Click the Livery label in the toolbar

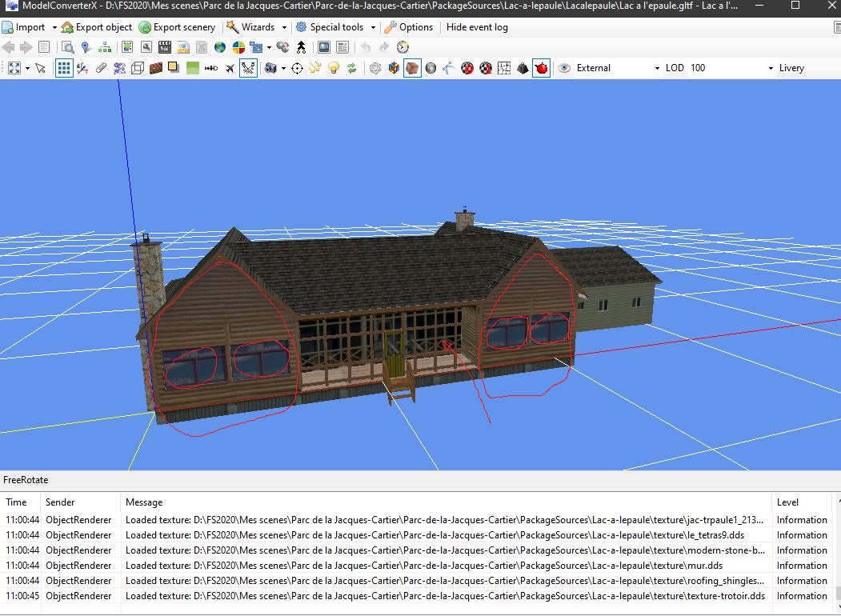point(791,68)
